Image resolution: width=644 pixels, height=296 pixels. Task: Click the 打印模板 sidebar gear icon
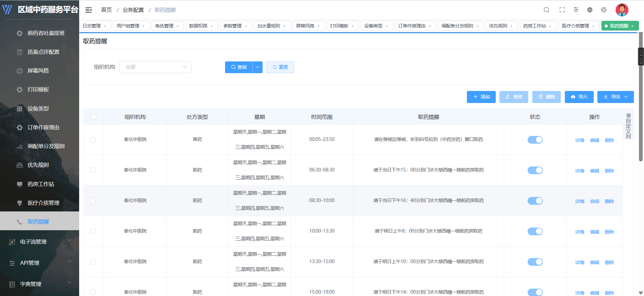click(20, 90)
